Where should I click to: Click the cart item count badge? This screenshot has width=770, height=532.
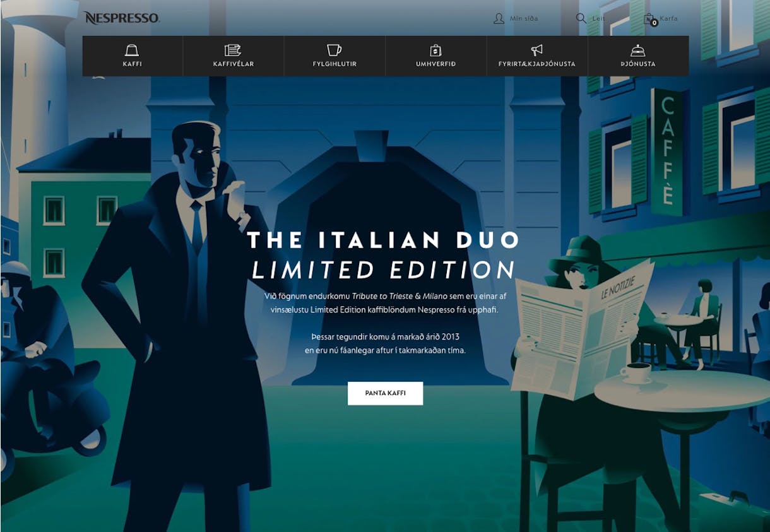click(654, 23)
